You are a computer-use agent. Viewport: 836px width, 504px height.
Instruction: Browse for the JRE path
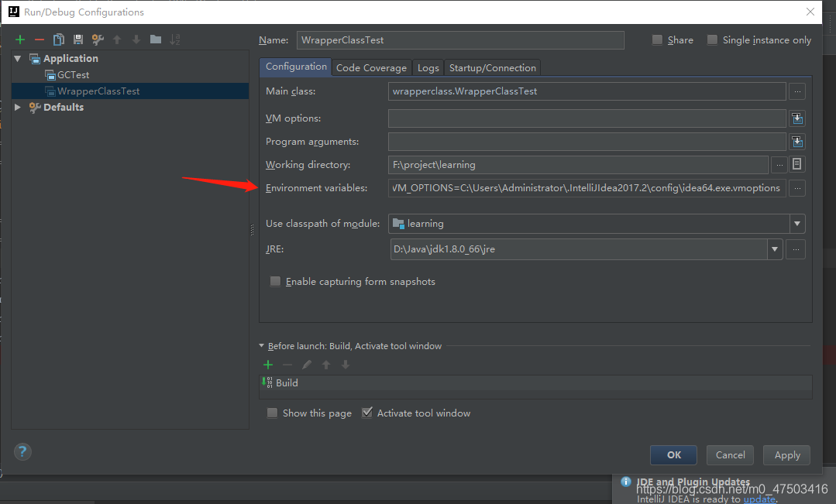pos(796,249)
